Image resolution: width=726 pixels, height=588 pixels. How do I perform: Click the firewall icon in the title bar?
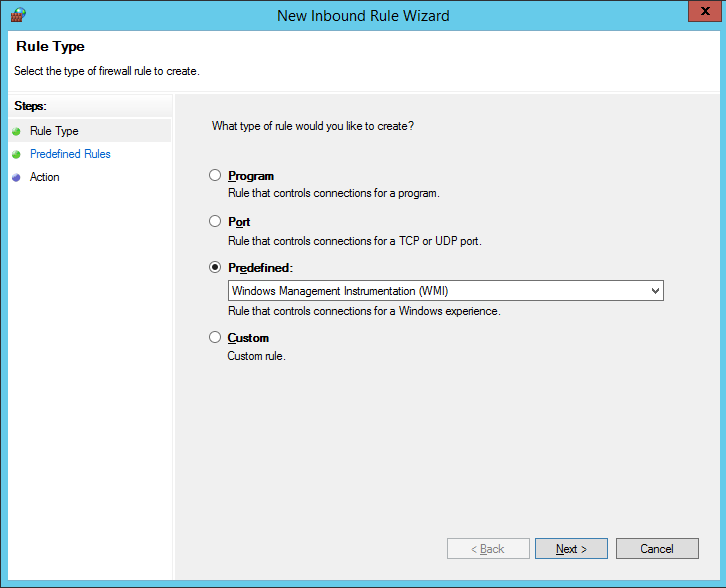point(18,15)
